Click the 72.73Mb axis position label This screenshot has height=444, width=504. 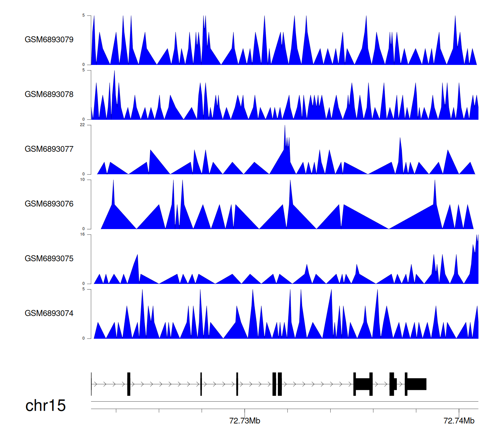pos(245,421)
